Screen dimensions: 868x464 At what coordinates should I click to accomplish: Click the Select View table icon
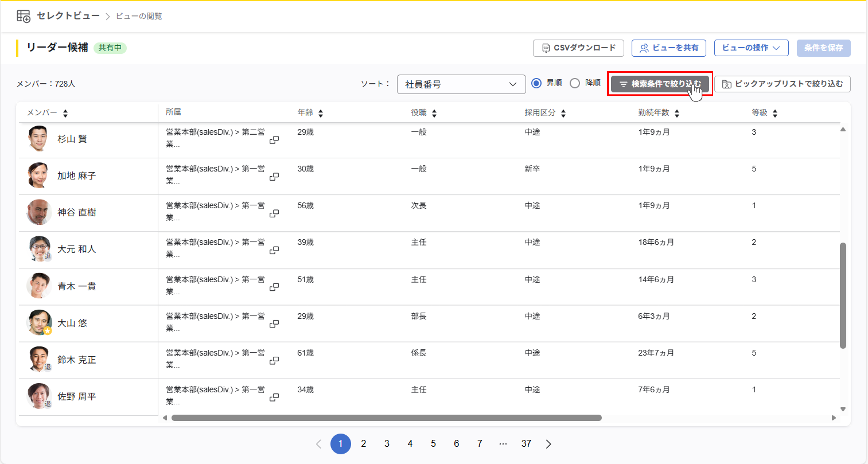click(x=24, y=16)
